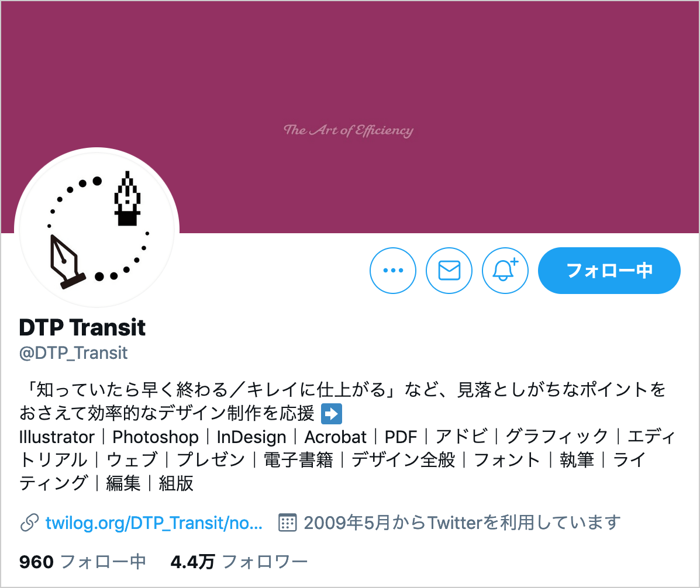Click the word Photoshop in the bio
This screenshot has width=700, height=588.
156,437
